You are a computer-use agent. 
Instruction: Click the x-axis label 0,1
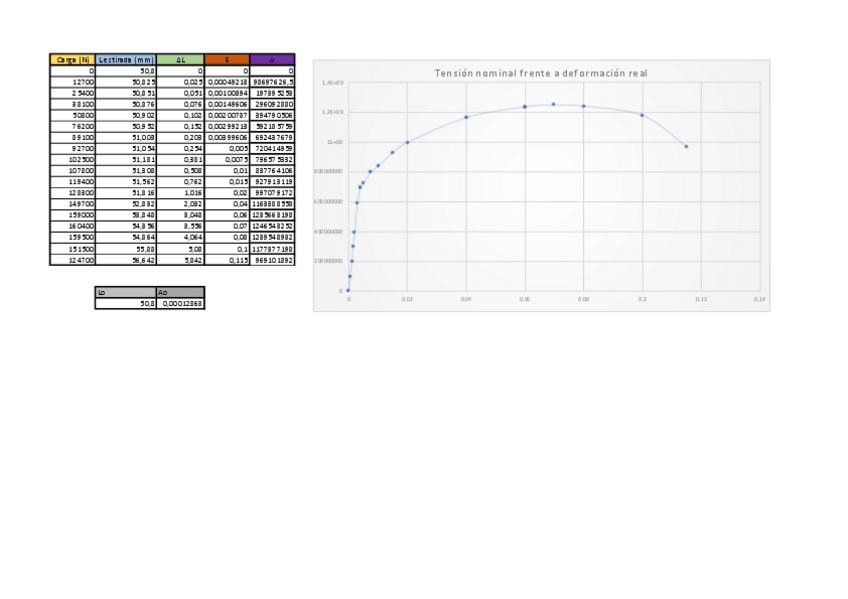point(642,299)
